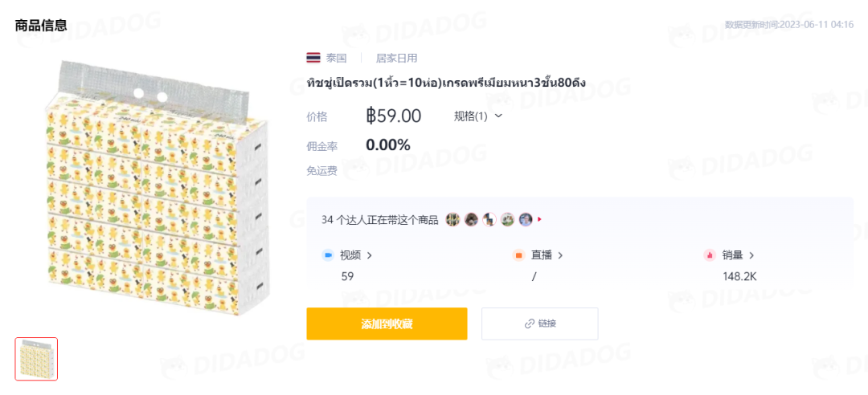Click the first influencer avatar
The width and height of the screenshot is (868, 395).
pos(452,220)
